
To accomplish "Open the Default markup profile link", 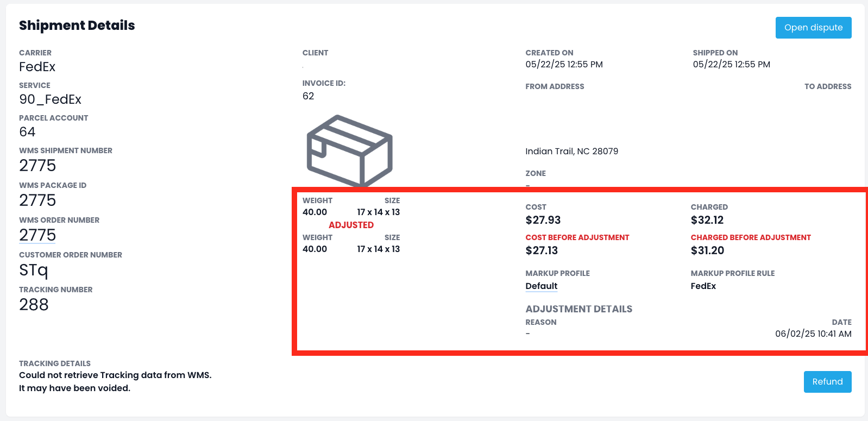I will tap(541, 286).
